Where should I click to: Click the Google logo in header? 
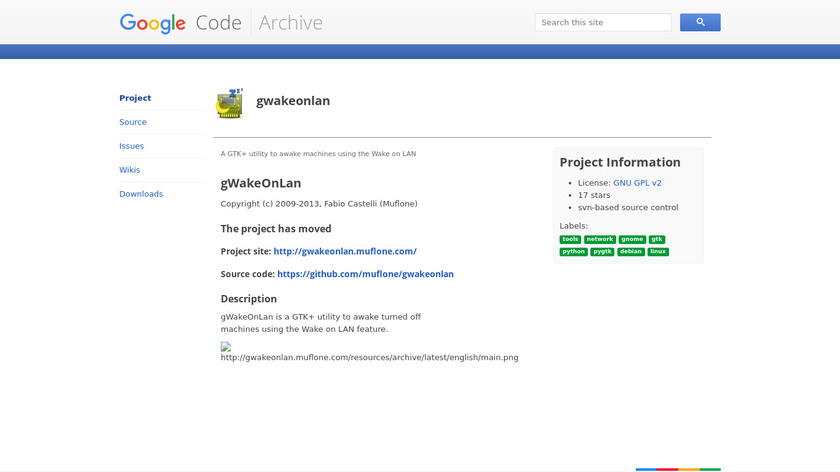pyautogui.click(x=153, y=23)
